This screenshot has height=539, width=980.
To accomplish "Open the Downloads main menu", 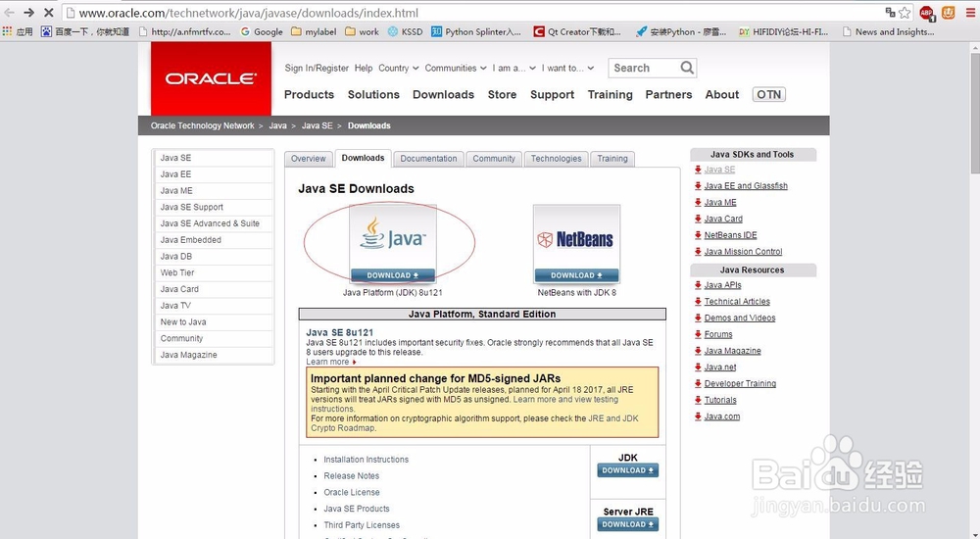I will tap(443, 94).
